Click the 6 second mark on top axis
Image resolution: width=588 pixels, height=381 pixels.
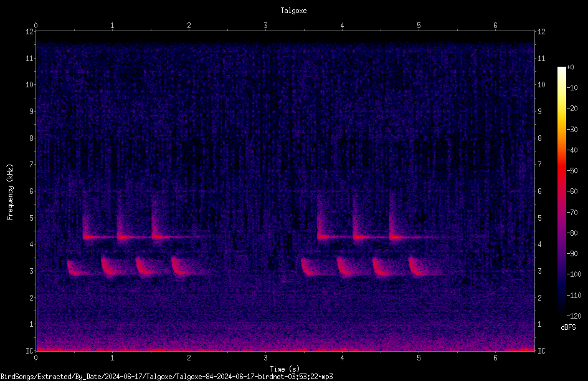[x=495, y=26]
